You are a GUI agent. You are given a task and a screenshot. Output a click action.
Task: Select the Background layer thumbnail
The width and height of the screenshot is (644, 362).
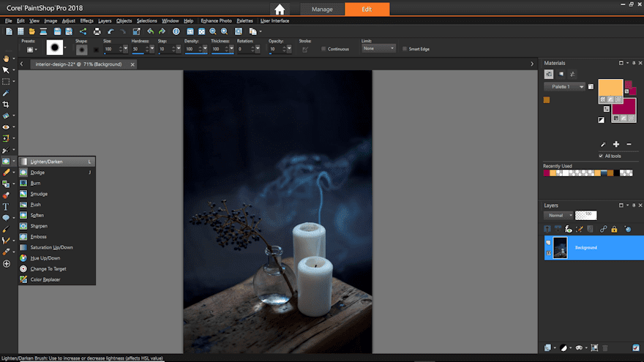[561, 248]
